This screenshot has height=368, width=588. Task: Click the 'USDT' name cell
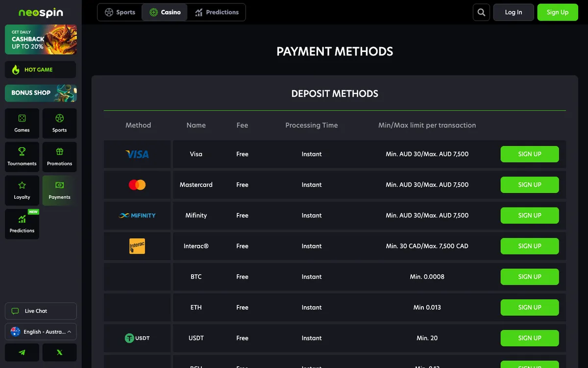pos(196,338)
